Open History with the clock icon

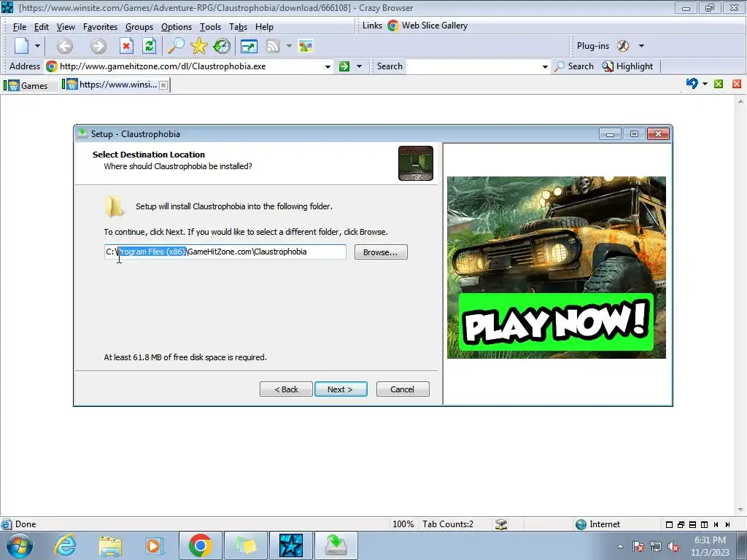(x=222, y=46)
